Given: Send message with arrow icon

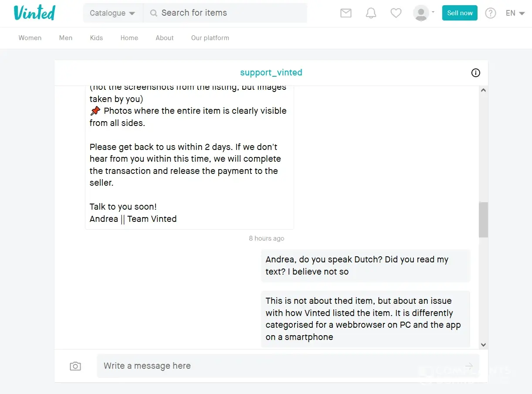Looking at the screenshot, I should pos(469,366).
